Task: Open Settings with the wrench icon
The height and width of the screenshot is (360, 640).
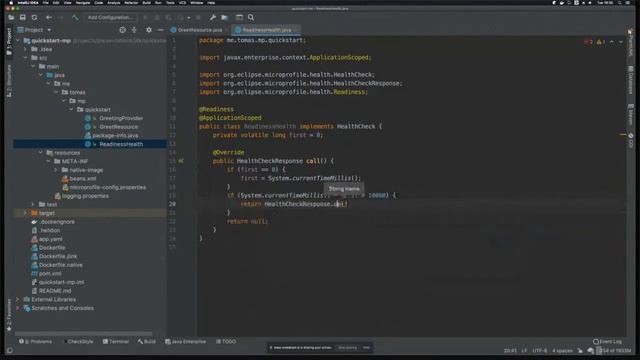Action: [x=213, y=18]
